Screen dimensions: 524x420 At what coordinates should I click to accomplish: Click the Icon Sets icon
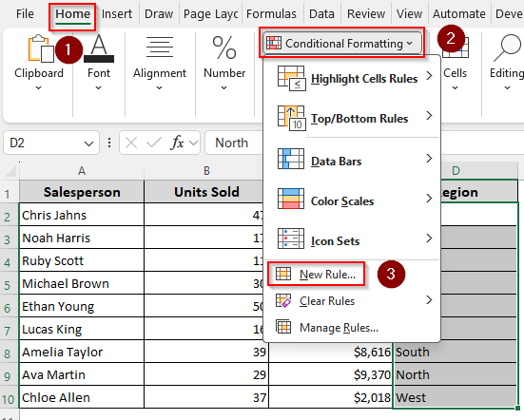point(291,239)
